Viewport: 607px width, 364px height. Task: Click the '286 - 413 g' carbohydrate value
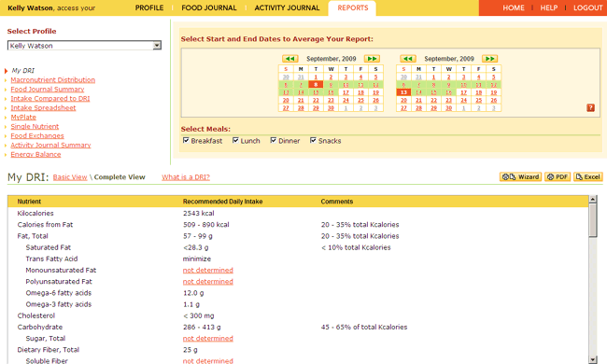[x=202, y=327]
